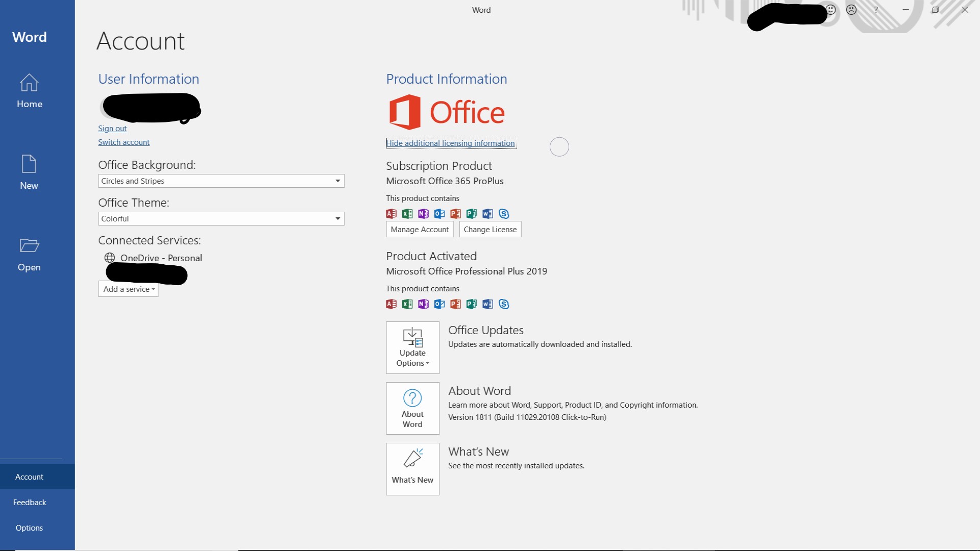Click the Home icon in sidebar

[29, 83]
